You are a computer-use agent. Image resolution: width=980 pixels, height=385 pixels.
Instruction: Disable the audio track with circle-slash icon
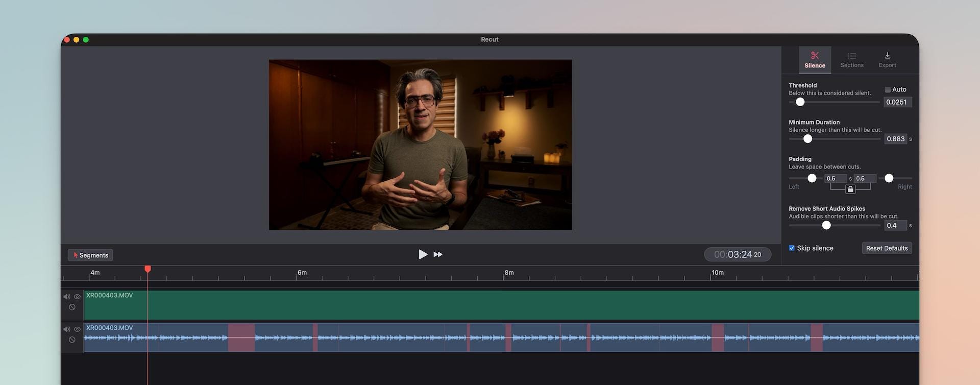pyautogui.click(x=72, y=340)
